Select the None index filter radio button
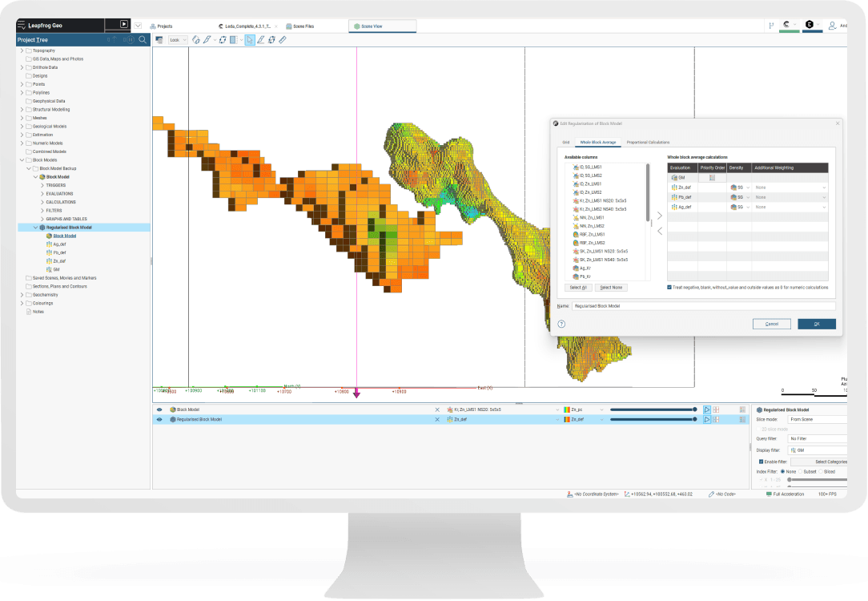 coord(783,471)
